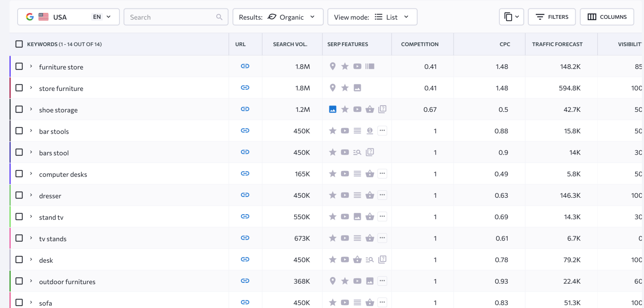Expand the dresser keyword row
Viewport: 644px width, 308px height.
pyautogui.click(x=31, y=195)
